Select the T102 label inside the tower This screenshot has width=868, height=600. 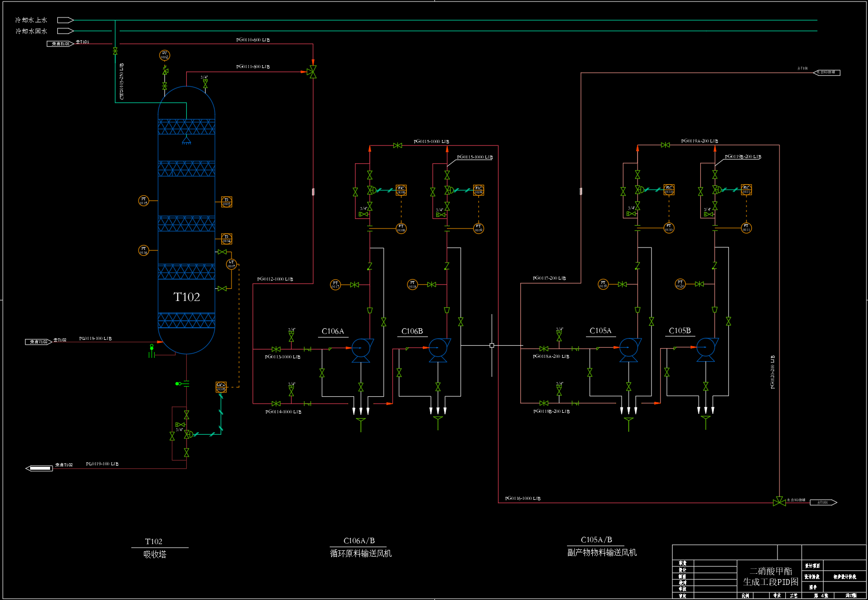(x=187, y=297)
